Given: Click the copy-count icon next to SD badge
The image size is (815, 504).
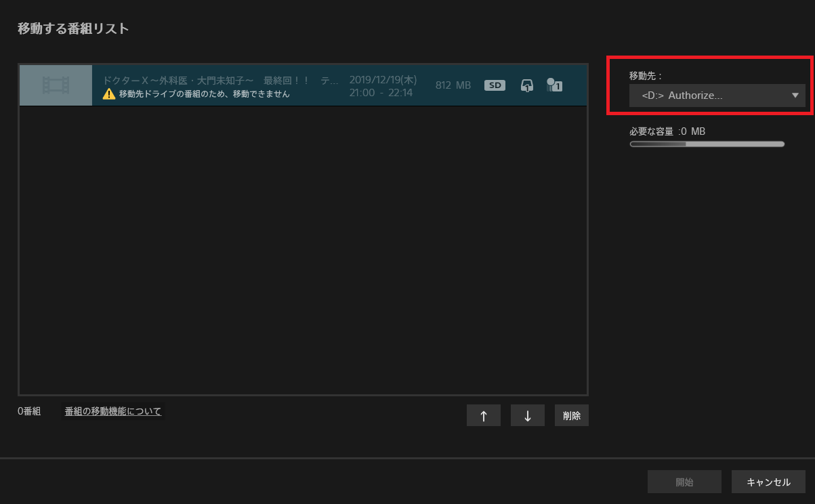Looking at the screenshot, I should point(526,85).
